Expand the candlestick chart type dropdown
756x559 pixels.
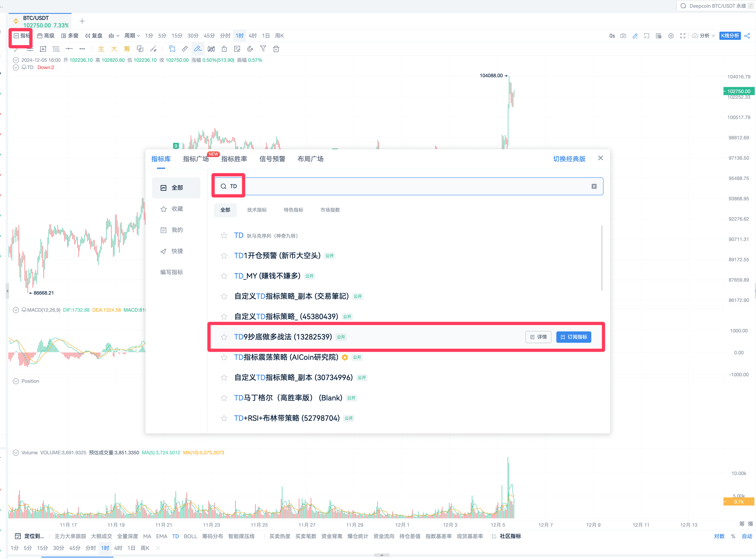pyautogui.click(x=114, y=36)
